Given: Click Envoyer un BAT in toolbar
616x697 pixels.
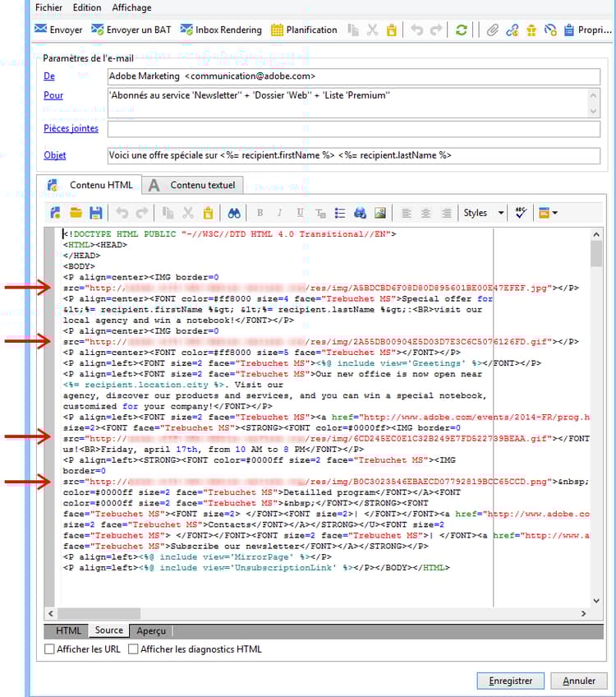Looking at the screenshot, I should point(131,30).
